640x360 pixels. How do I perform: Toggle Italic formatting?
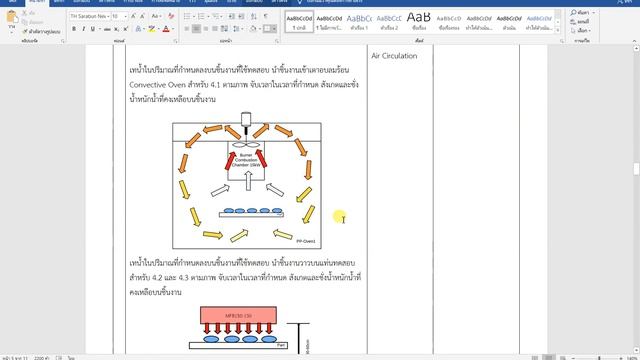[83, 29]
